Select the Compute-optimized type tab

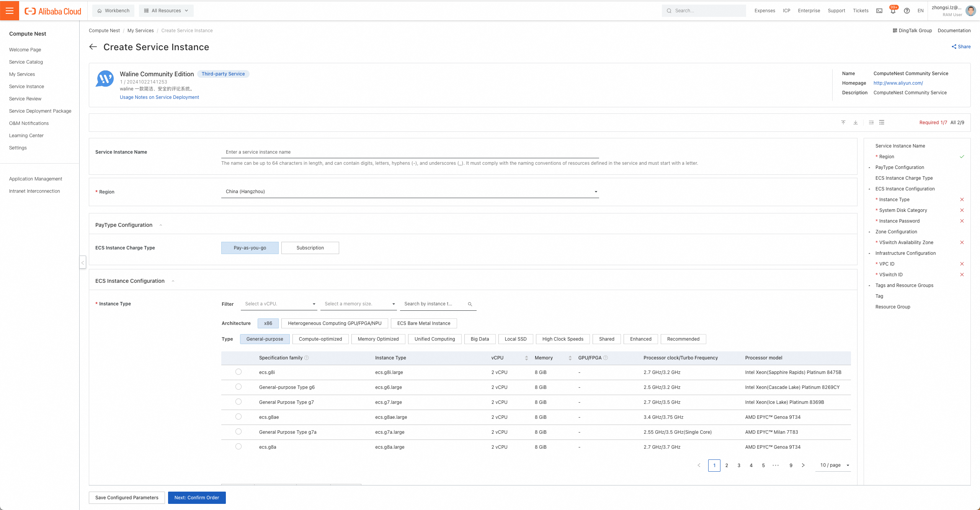click(320, 339)
